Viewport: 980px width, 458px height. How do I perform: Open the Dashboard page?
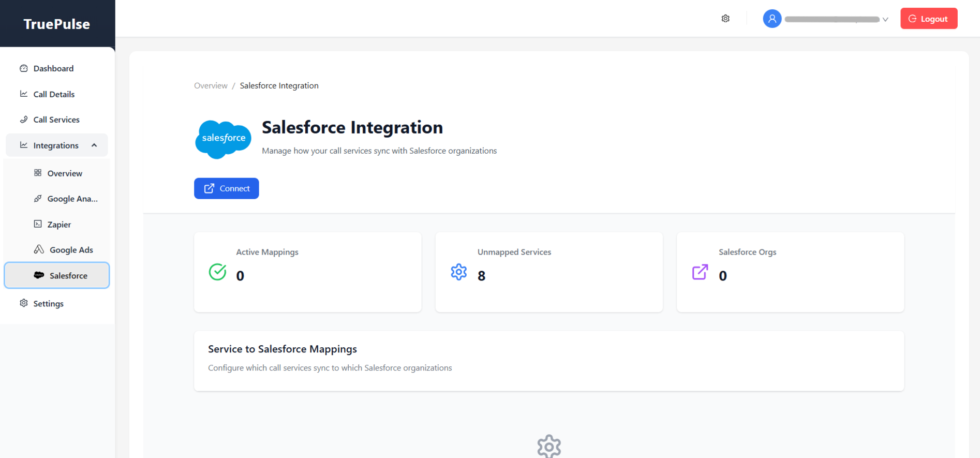point(53,68)
